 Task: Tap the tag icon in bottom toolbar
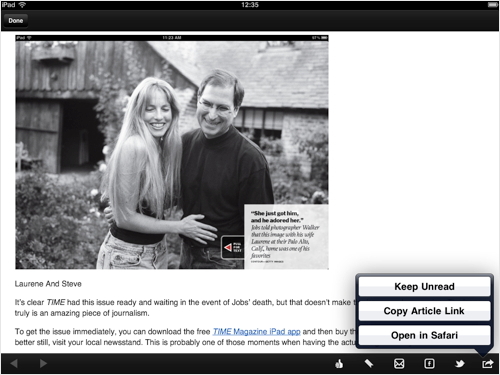[369, 364]
